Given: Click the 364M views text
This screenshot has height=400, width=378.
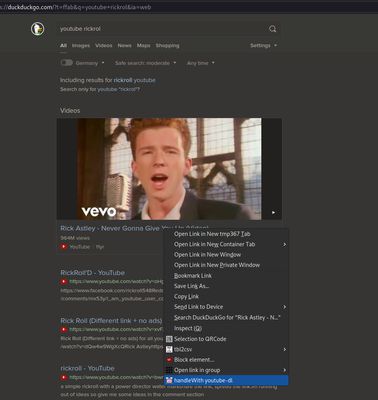Looking at the screenshot, I should coord(75,238).
